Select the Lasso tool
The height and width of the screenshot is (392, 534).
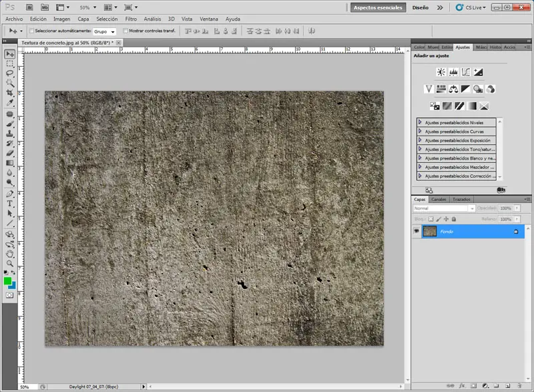click(10, 73)
